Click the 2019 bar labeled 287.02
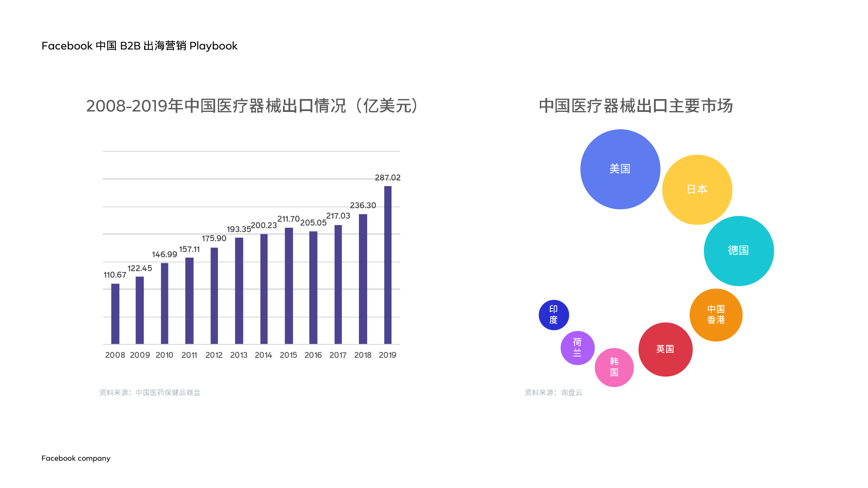This screenshot has width=868, height=488. [x=388, y=265]
